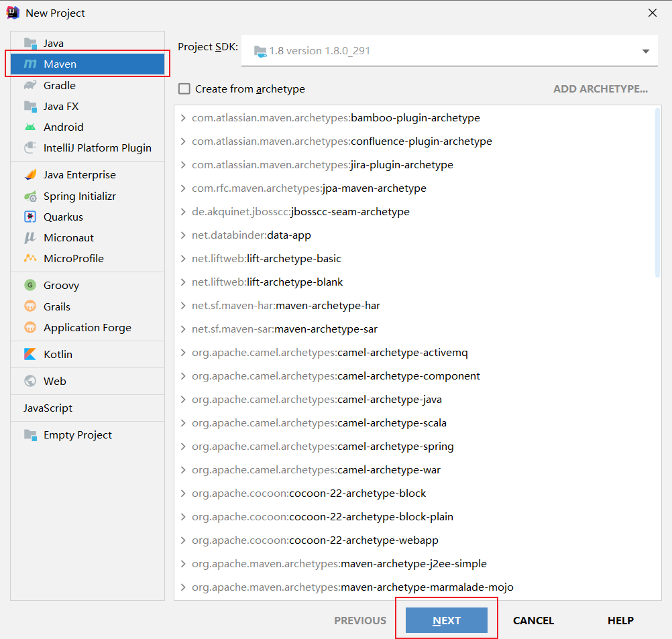Click the Java folder icon in sidebar
Viewport: 672px width, 639px height.
30,44
